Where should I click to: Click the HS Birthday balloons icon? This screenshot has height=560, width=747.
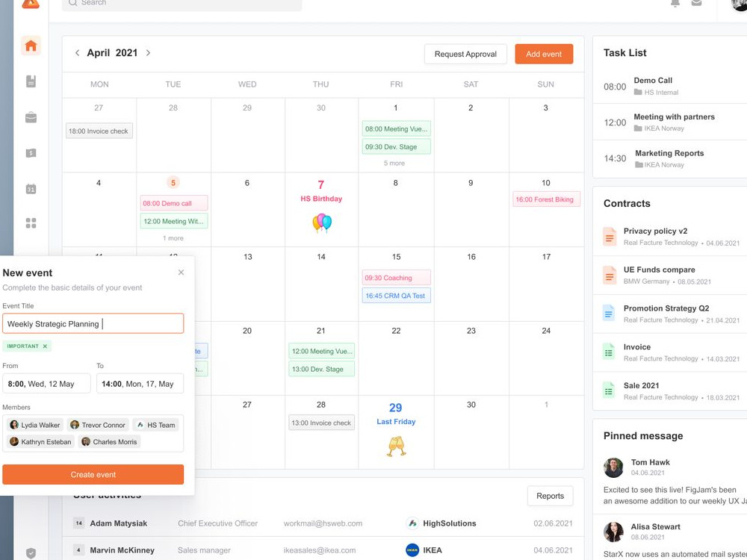[x=321, y=223]
